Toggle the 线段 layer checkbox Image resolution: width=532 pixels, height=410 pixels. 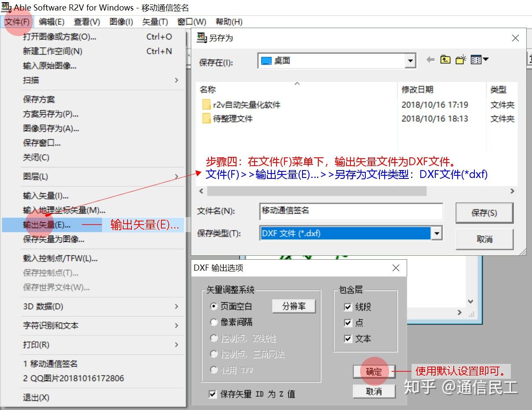click(x=348, y=307)
